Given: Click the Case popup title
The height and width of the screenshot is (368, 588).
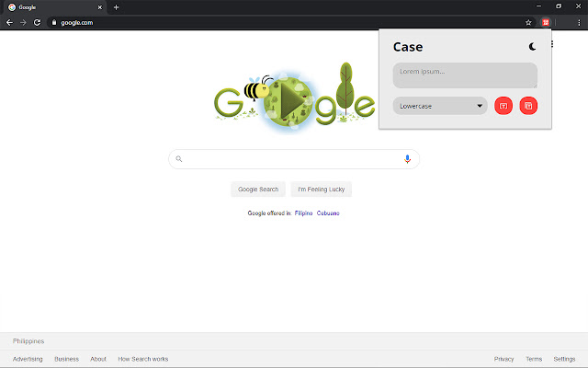Looking at the screenshot, I should tap(408, 47).
